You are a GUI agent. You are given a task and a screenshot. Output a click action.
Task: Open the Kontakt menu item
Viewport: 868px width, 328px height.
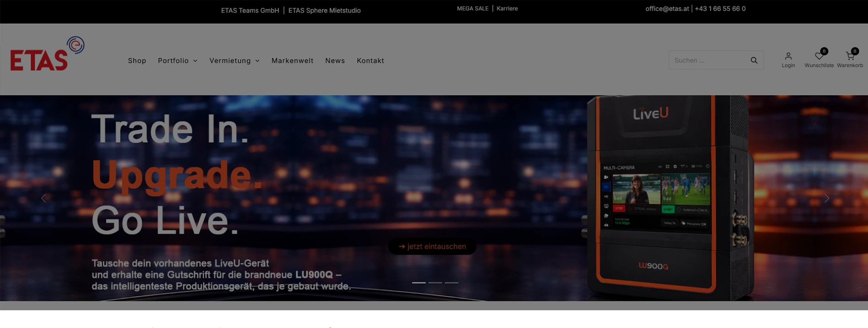370,60
